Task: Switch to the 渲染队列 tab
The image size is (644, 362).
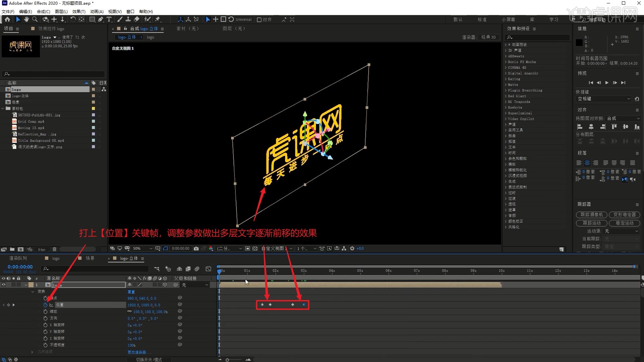Action: coord(18,258)
